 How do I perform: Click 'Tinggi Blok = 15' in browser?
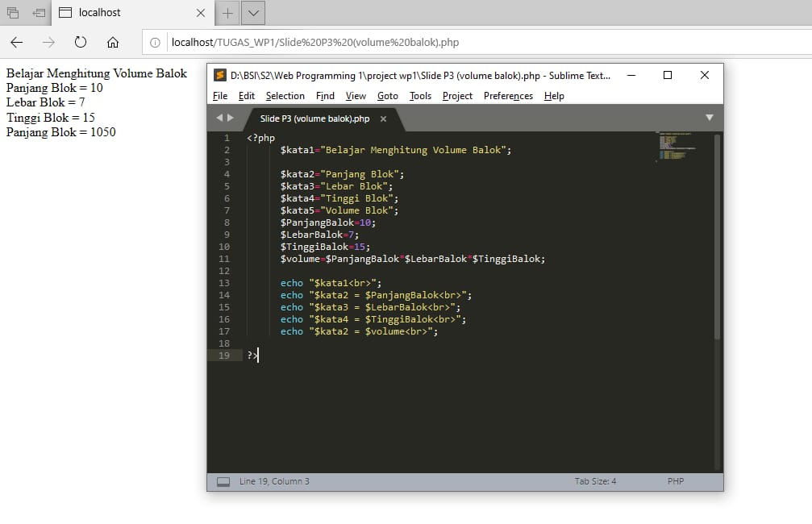[51, 118]
